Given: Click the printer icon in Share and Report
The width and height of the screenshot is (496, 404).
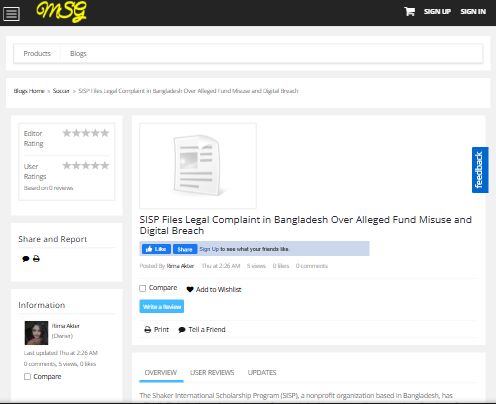Looking at the screenshot, I should pyautogui.click(x=36, y=259).
